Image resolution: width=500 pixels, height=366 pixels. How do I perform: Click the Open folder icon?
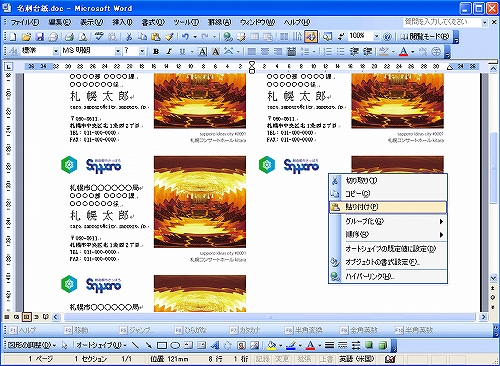pos(26,37)
